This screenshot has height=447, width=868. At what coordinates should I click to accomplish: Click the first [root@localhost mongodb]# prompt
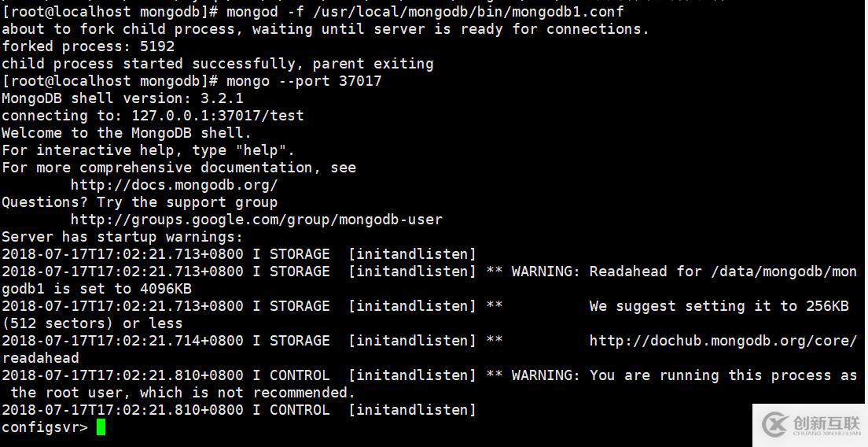tap(109, 12)
